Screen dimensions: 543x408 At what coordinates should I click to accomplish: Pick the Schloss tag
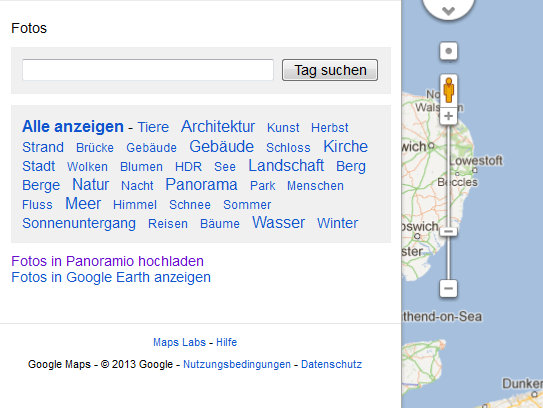point(288,148)
